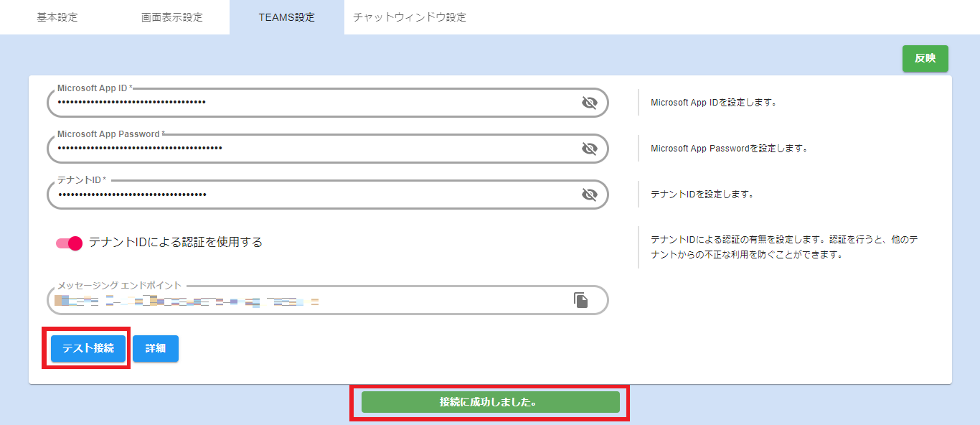
Task: Copy the メッセージング エンドポイント URL
Action: (x=580, y=300)
